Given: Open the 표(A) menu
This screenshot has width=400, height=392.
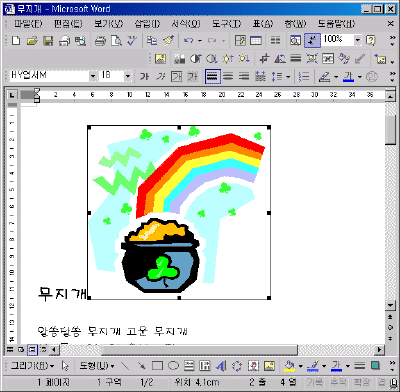Looking at the screenshot, I should [x=263, y=24].
